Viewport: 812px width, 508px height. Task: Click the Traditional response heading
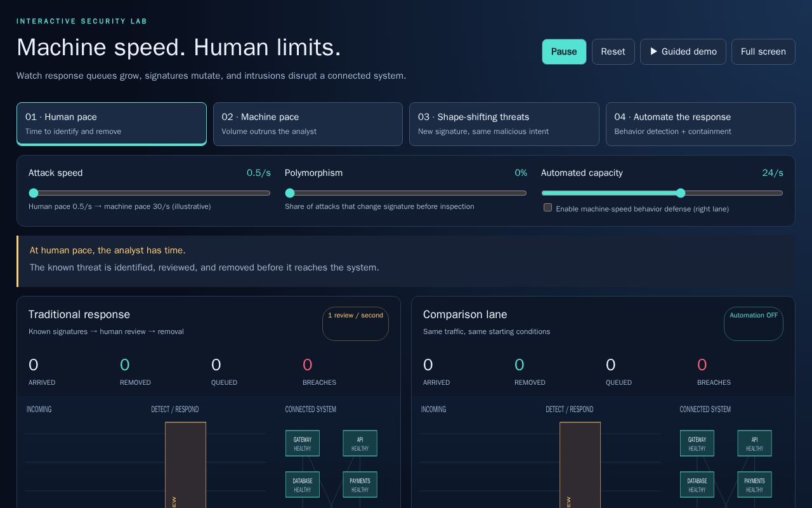[x=79, y=314]
